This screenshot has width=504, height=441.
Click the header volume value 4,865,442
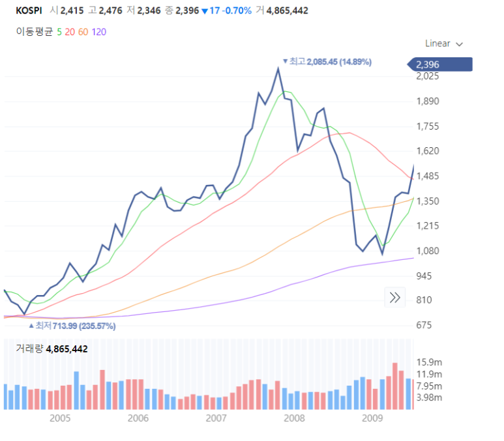(287, 10)
